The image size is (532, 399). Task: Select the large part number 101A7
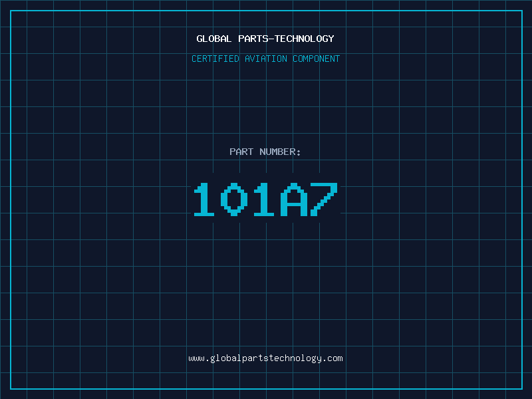pyautogui.click(x=265, y=199)
